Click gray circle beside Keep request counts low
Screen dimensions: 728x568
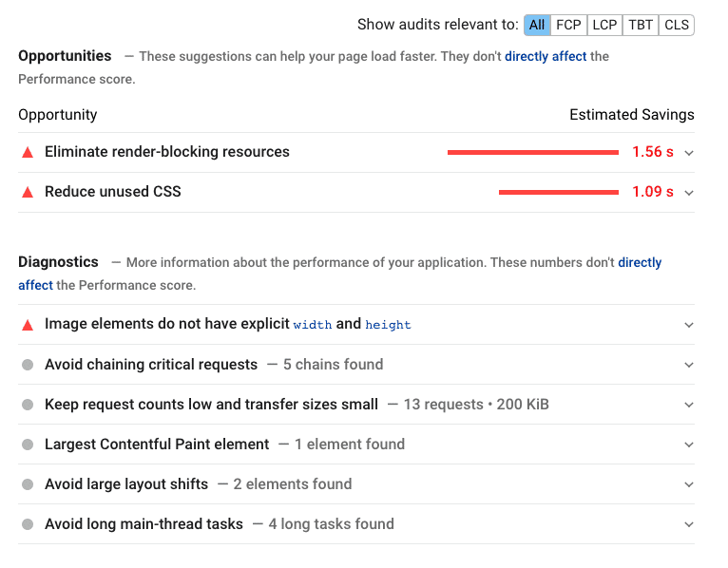click(28, 405)
